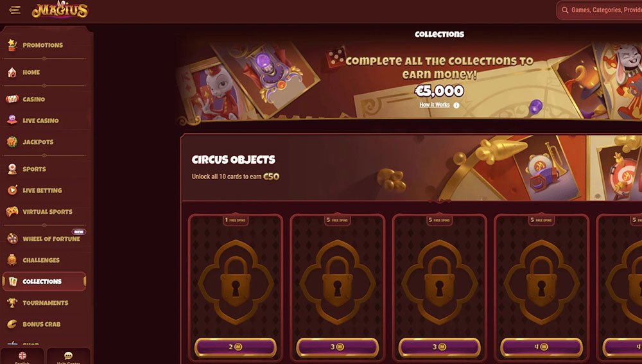Open the English language selector
This screenshot has height=364, width=642.
22,356
